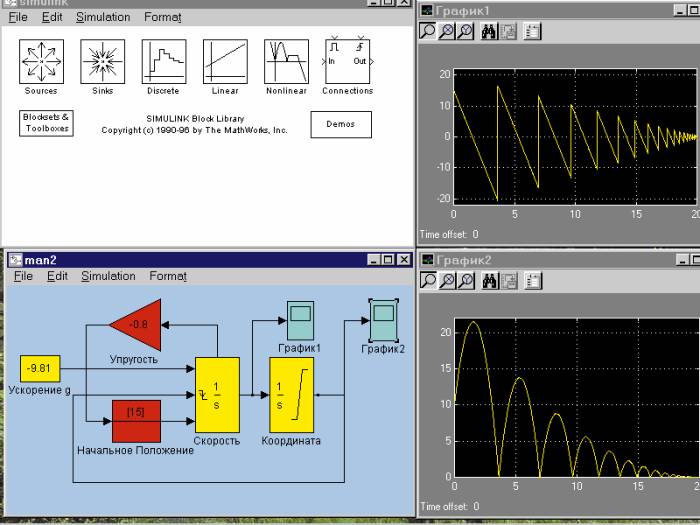Open the Linear block library
Viewport: 700px width, 525px height.
[225, 61]
